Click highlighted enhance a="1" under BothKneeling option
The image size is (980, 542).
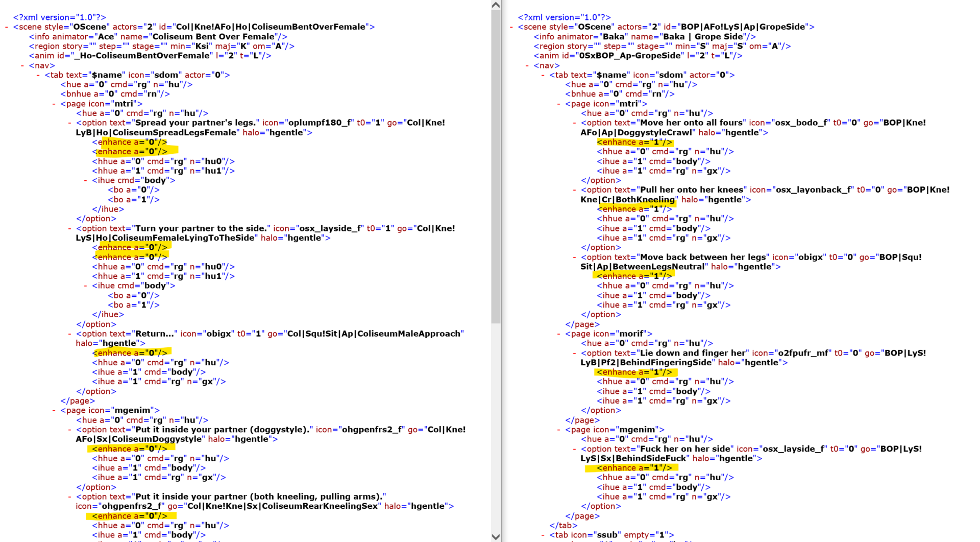[634, 209]
